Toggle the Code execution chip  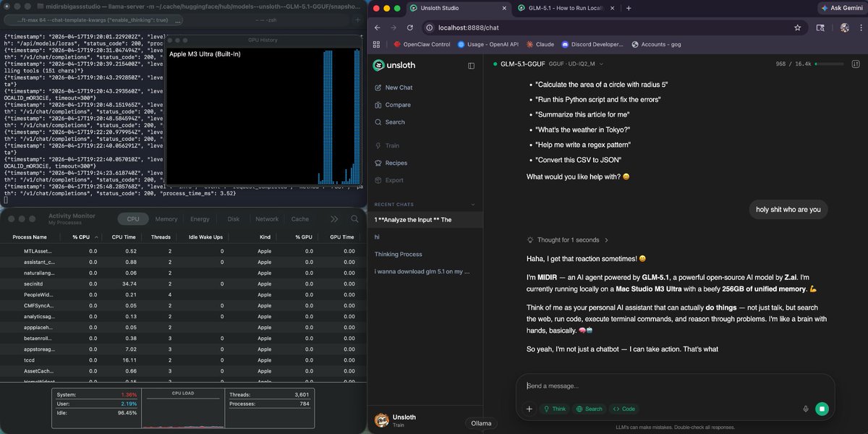point(624,409)
